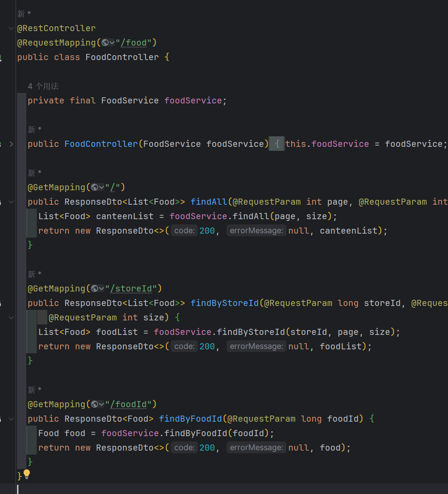Click findAll method name in its declaration
Image resolution: width=448 pixels, height=494 pixels.
[209, 202]
